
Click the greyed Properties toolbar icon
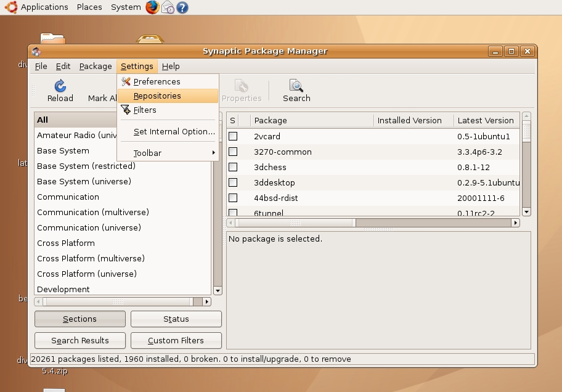(x=241, y=86)
